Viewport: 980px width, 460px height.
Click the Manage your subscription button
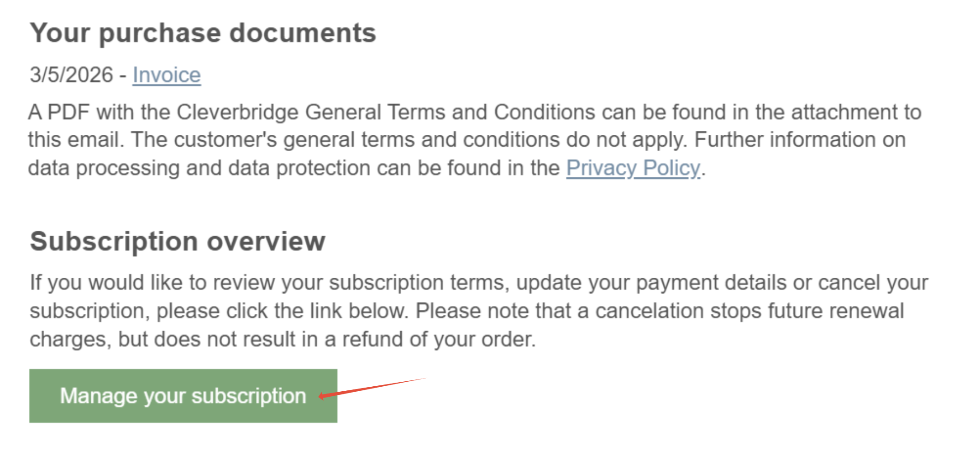[183, 396]
